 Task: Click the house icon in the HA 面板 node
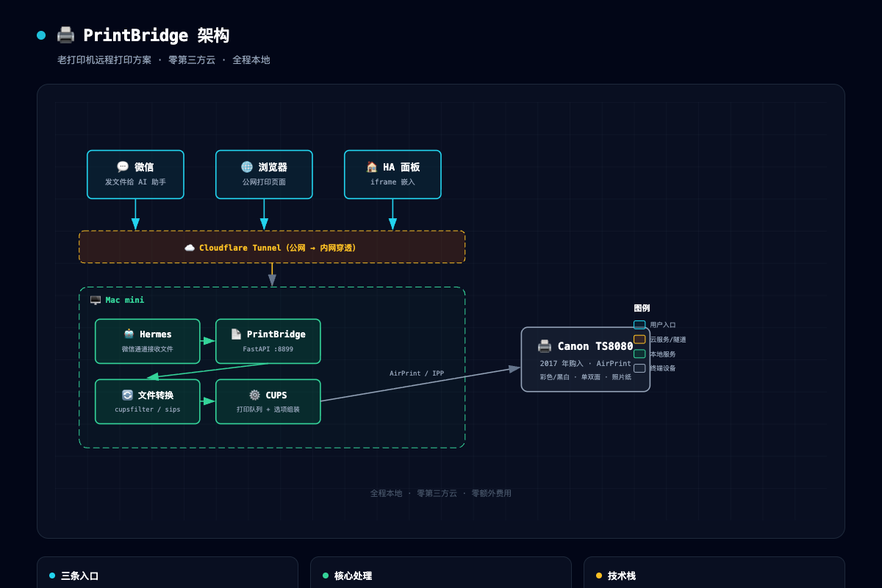click(x=372, y=167)
